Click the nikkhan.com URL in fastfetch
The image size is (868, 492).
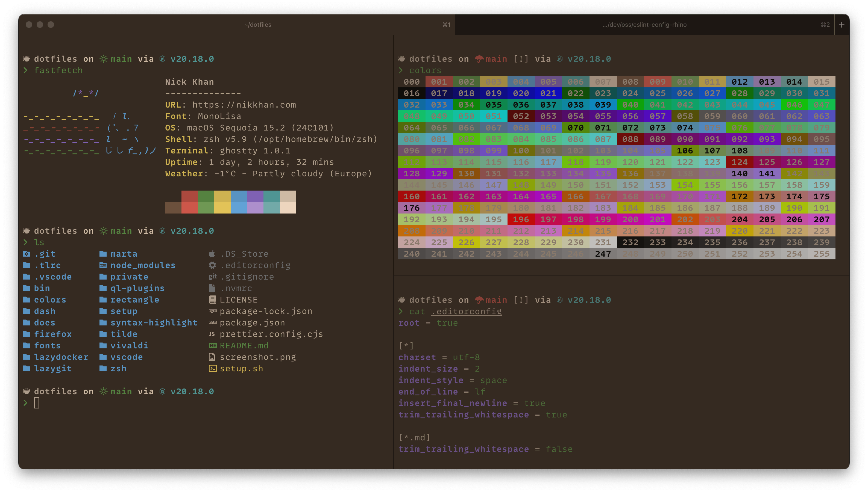[244, 105]
